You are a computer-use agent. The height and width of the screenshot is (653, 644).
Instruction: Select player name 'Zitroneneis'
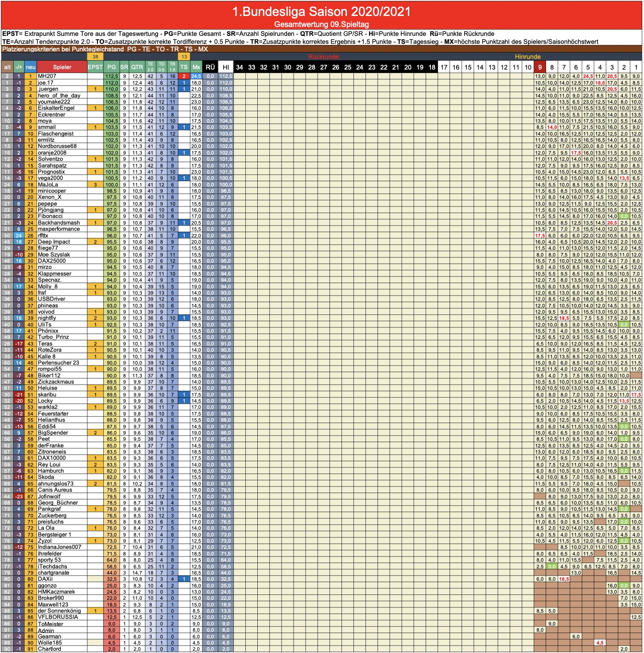[x=52, y=452]
